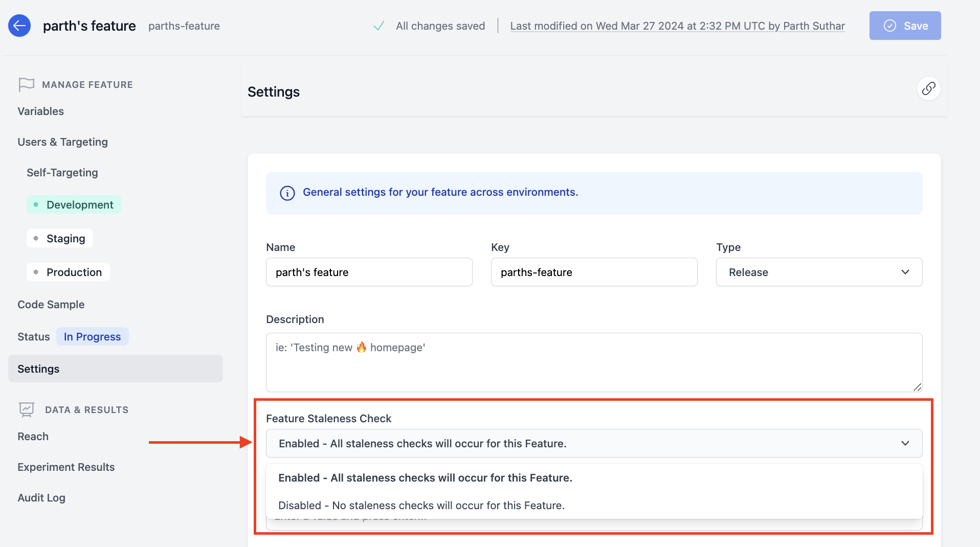Click the info icon in the blue banner
Viewport: 980px width, 547px height.
point(287,193)
